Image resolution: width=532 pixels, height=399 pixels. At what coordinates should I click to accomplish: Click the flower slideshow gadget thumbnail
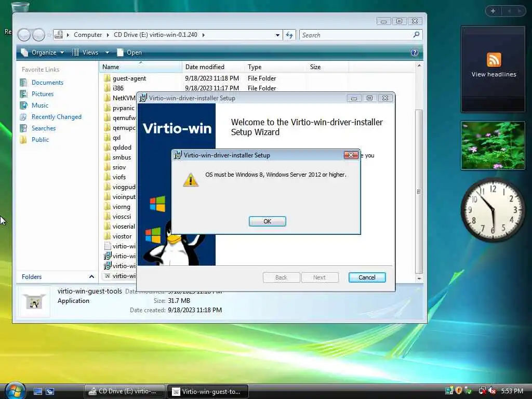tap(493, 145)
